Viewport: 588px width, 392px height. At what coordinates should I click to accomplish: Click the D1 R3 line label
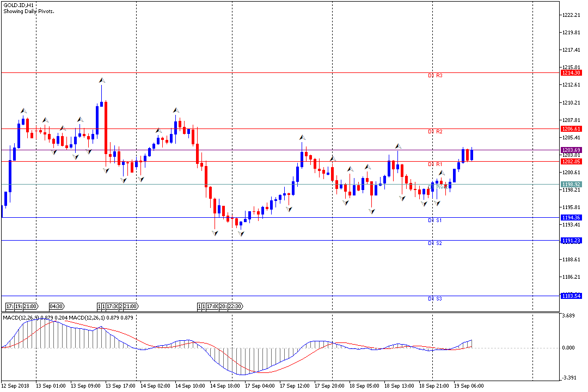[x=436, y=76]
